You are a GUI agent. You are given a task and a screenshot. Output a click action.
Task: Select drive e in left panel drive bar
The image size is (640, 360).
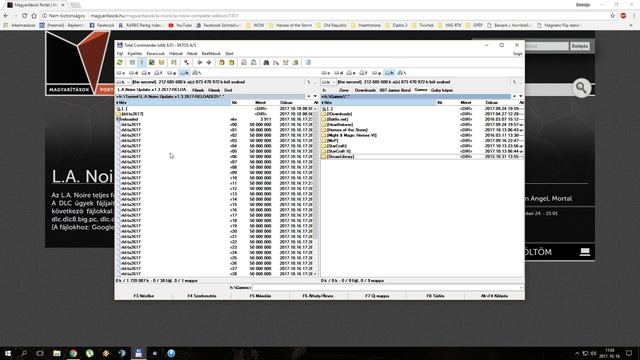[146, 73]
